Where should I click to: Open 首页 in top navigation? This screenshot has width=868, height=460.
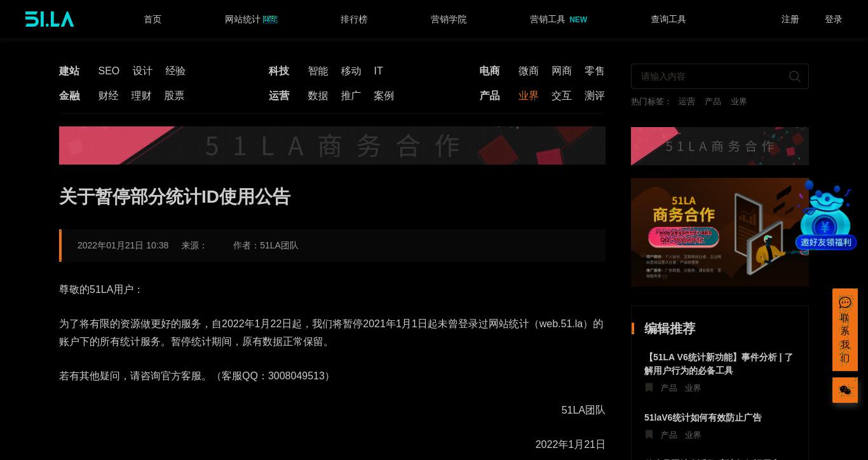pyautogui.click(x=153, y=19)
